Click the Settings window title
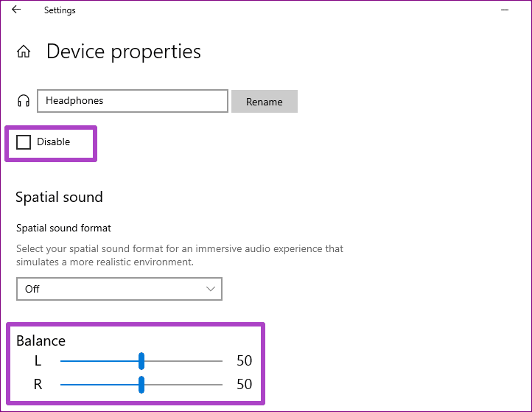 [x=60, y=10]
